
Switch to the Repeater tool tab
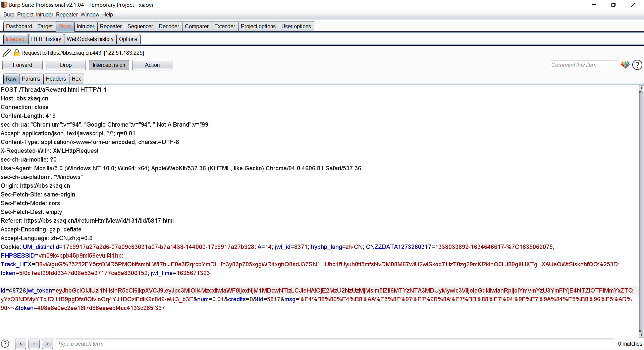pos(111,26)
